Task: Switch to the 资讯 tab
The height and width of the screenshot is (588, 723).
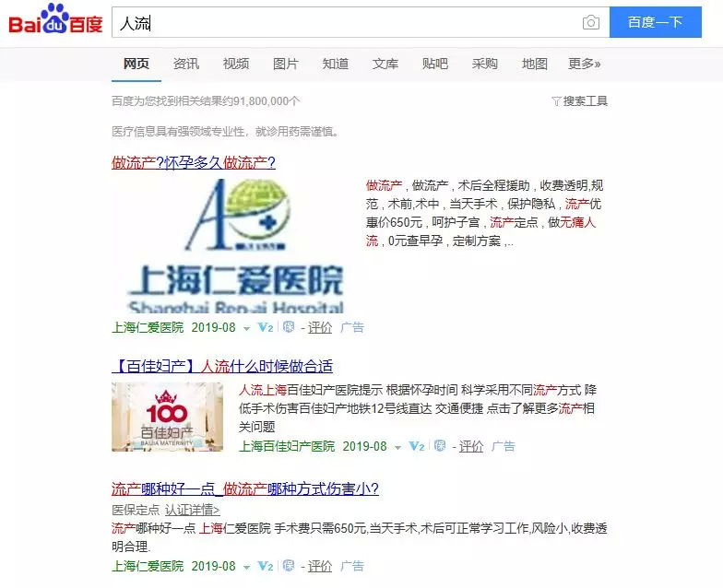Action: tap(186, 64)
